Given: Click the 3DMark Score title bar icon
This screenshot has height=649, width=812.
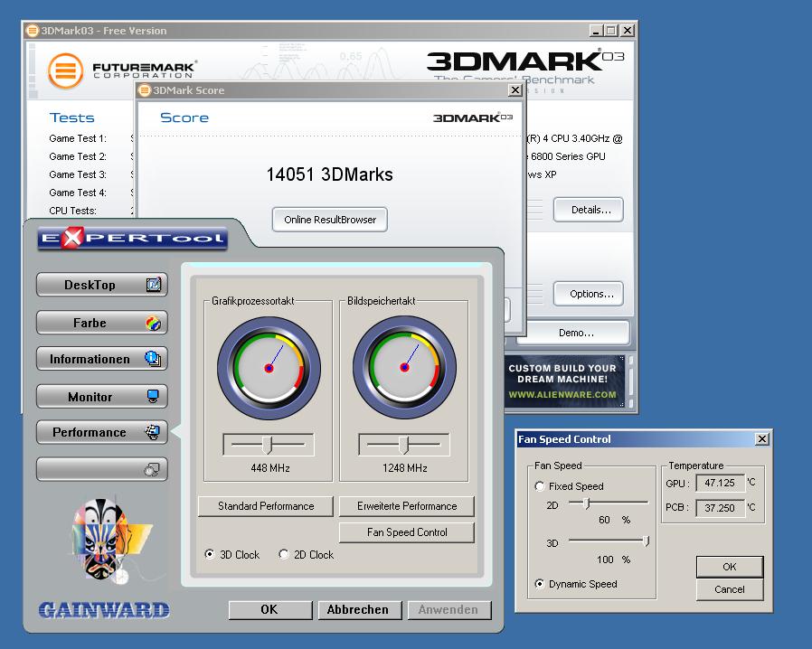Looking at the screenshot, I should point(145,90).
